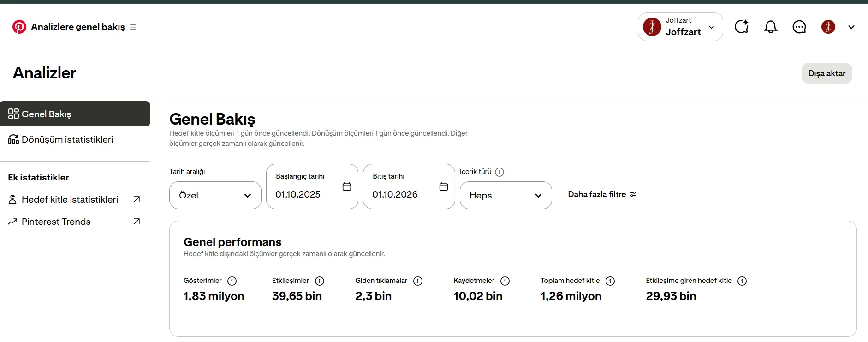This screenshot has width=868, height=342.
Task: Click info icon beside Kaydetmeler
Action: click(x=505, y=281)
